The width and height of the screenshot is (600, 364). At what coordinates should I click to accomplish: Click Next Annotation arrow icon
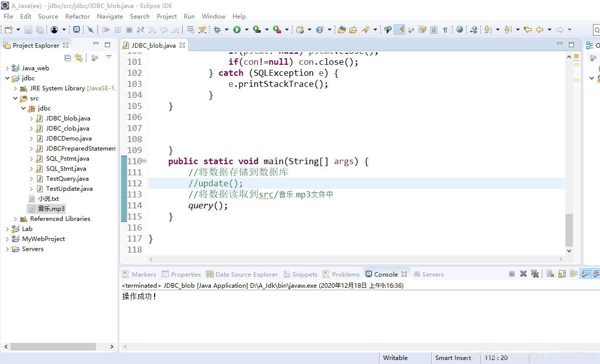click(x=488, y=30)
